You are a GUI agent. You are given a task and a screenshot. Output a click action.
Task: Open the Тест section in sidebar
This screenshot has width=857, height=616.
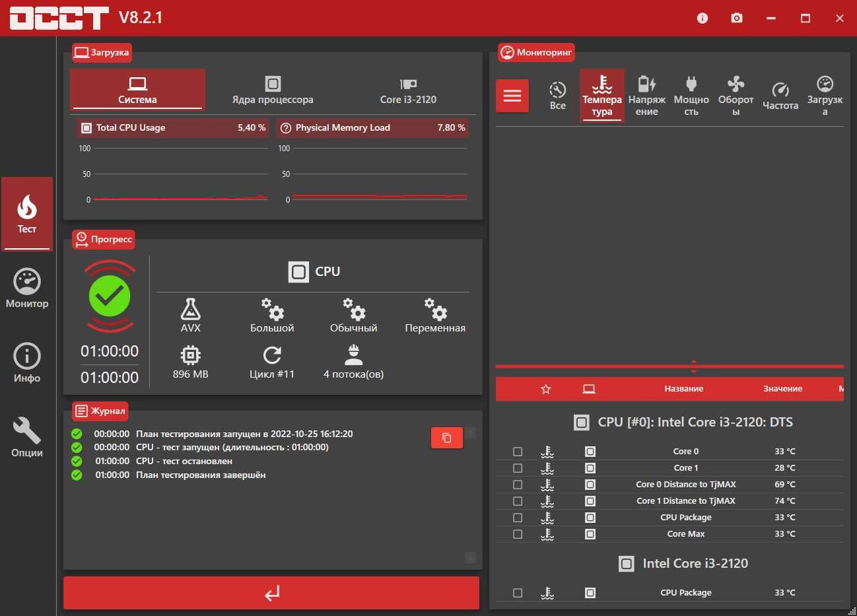pyautogui.click(x=27, y=214)
